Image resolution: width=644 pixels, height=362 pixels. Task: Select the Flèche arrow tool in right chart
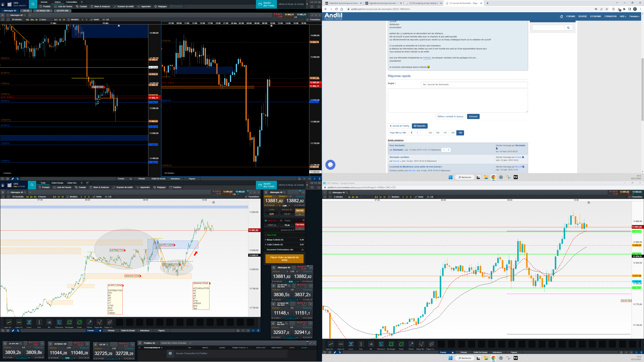[411, 344]
